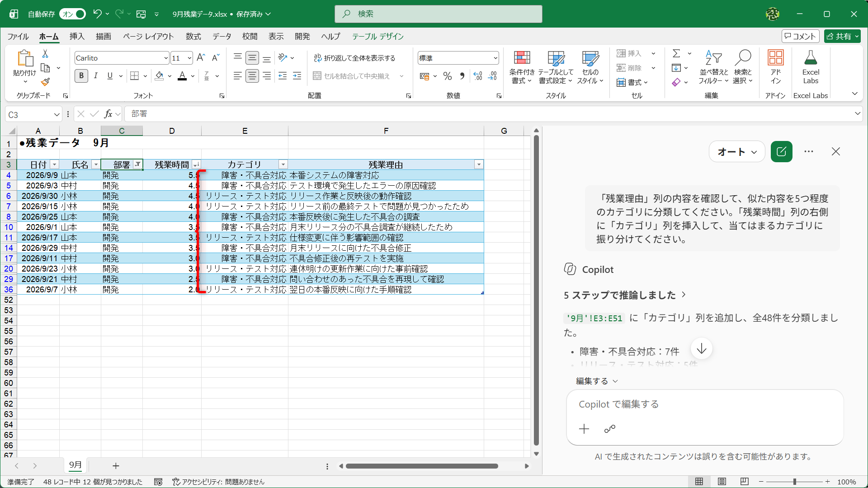Open fill color dropdown arrow

(x=170, y=76)
